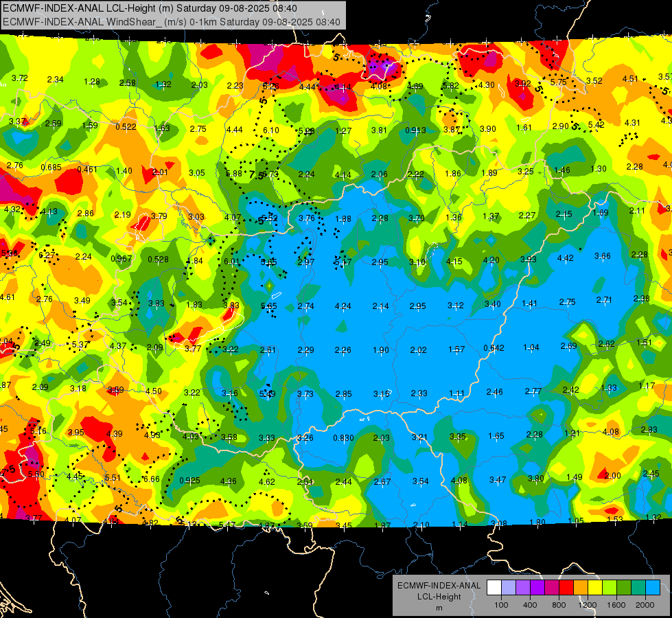Click the wind shear value '0.685'
This screenshot has width=672, height=618.
[x=51, y=168]
